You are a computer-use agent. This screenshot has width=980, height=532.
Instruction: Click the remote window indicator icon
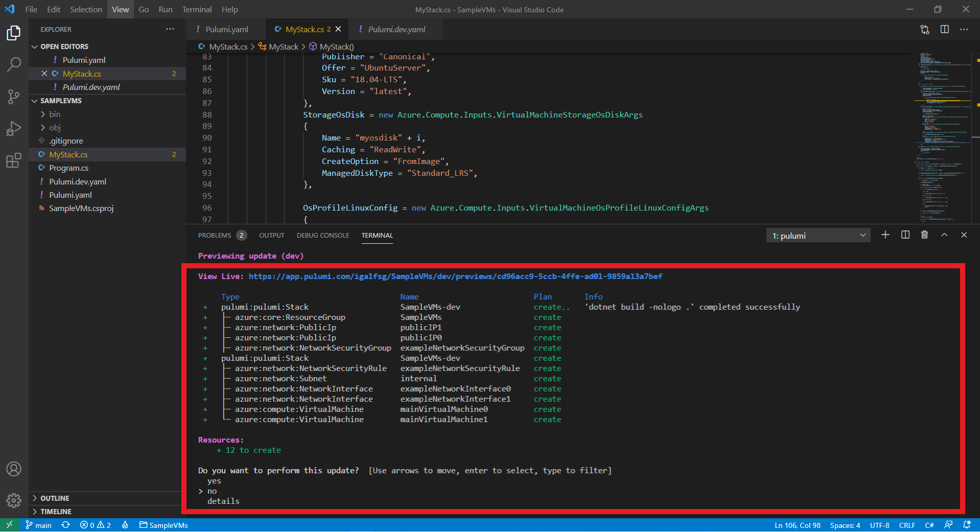click(x=10, y=525)
